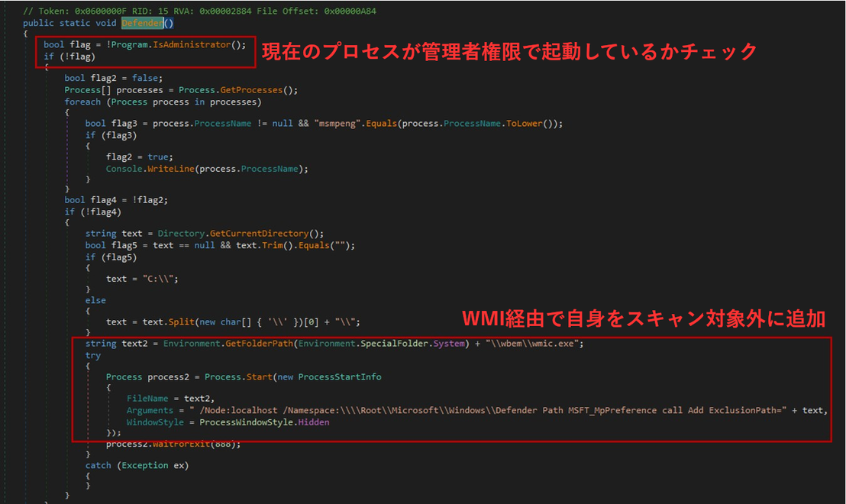Click the 'public static void' modifiers
The width and height of the screenshot is (846, 504).
[69, 23]
